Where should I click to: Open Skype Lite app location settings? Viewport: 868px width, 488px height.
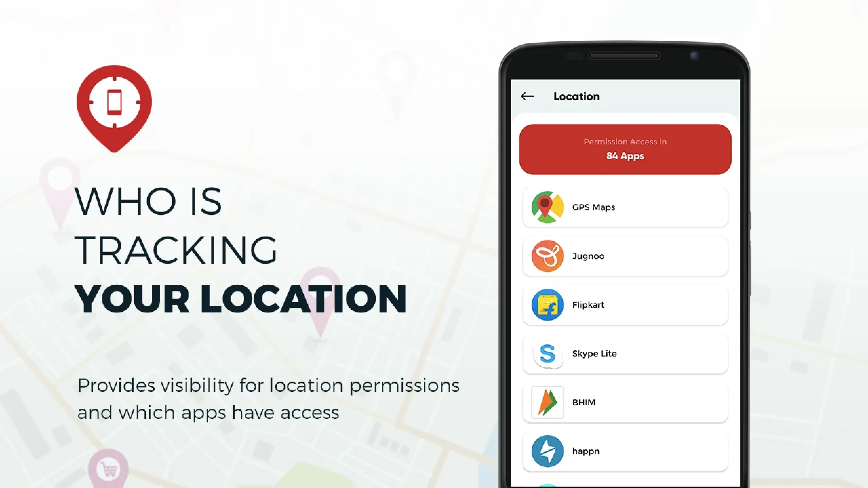click(624, 353)
